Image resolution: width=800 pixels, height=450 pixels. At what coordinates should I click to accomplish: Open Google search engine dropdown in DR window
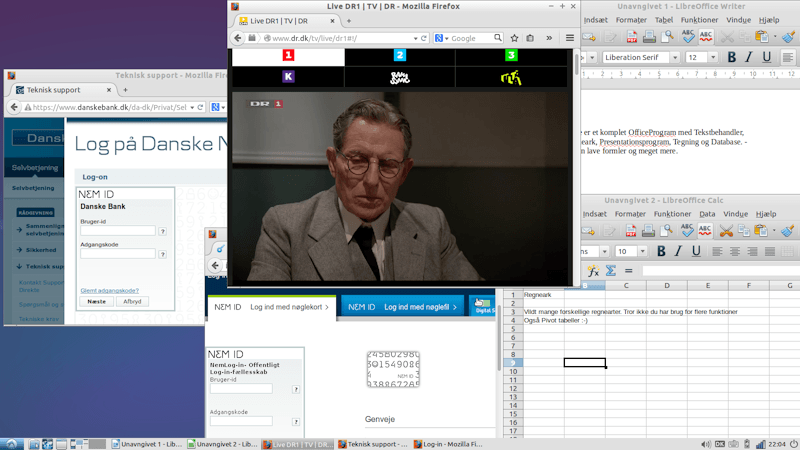pyautogui.click(x=441, y=38)
